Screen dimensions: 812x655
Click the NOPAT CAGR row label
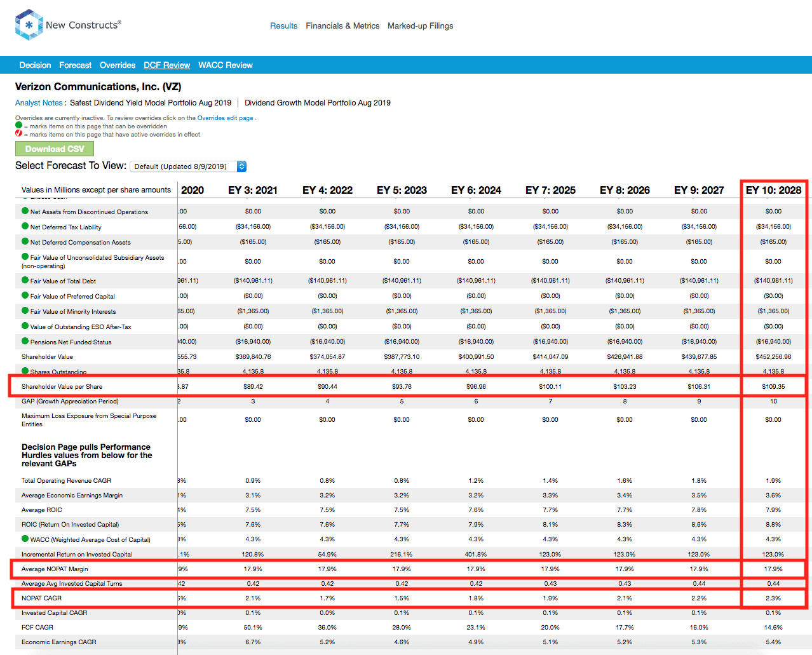point(41,598)
